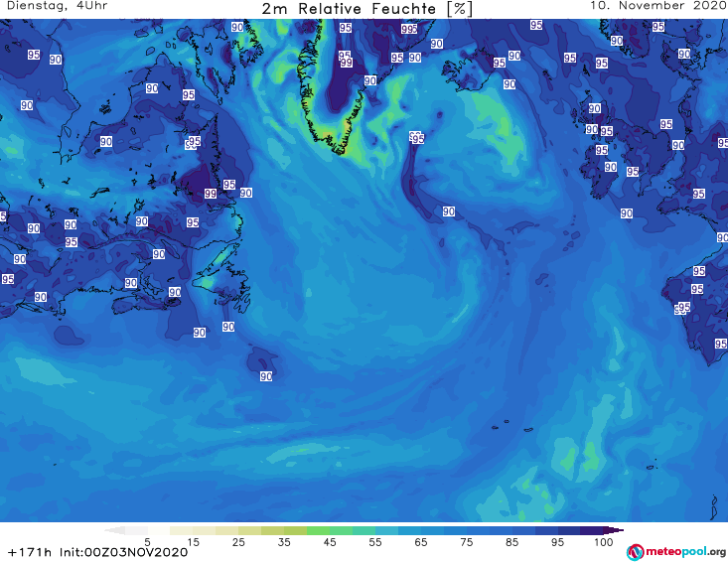Screen dimensions: 728x562
Task: Click the '65' value on the color legend
Action: (x=421, y=542)
